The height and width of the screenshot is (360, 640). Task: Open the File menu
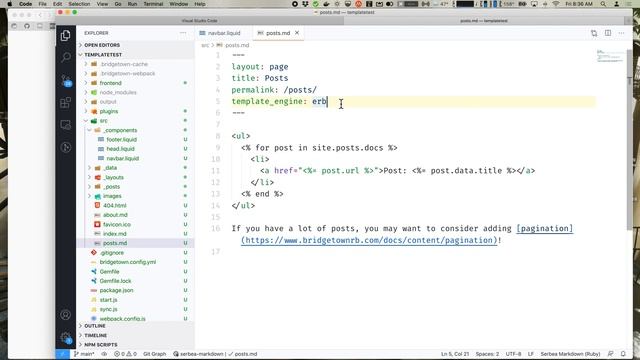[42, 4]
